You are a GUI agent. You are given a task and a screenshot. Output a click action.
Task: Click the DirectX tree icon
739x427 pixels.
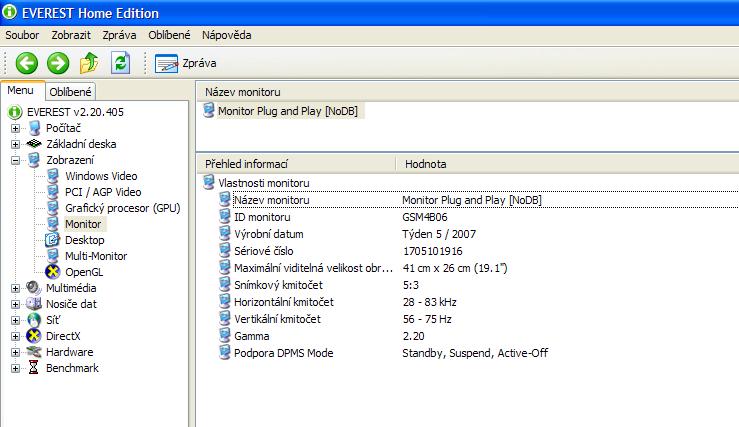click(x=34, y=336)
